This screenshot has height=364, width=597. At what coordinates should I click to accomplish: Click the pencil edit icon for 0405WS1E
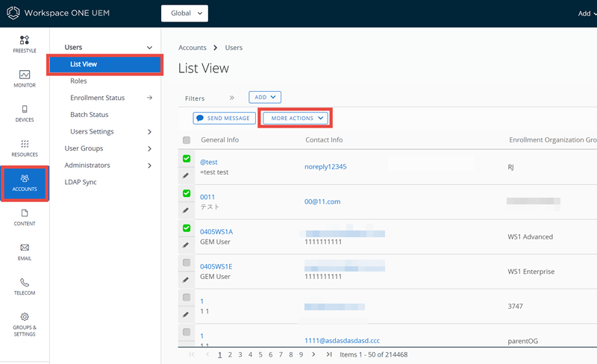pos(186,280)
